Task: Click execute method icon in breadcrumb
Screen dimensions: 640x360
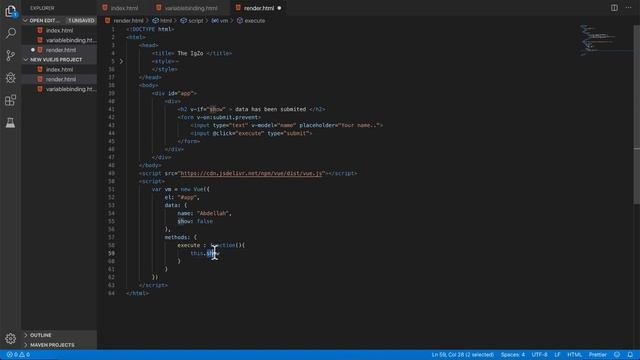Action: [240, 20]
